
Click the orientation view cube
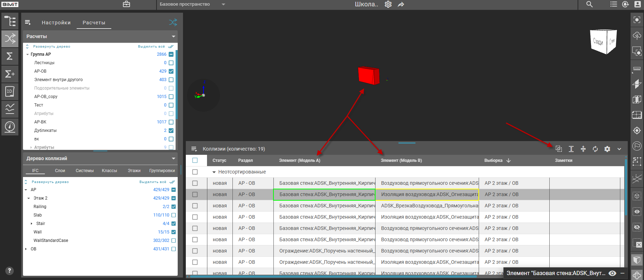click(603, 42)
